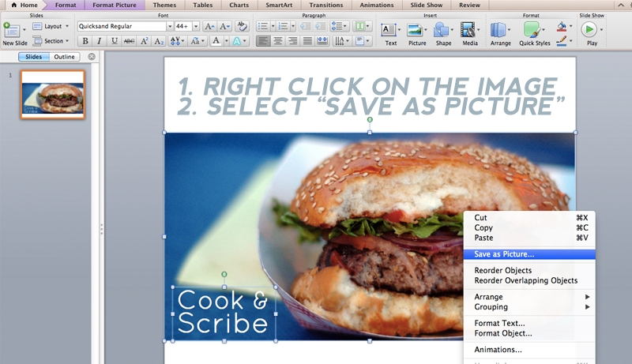Choose Copy from the context menu
The width and height of the screenshot is (632, 364).
(529, 227)
